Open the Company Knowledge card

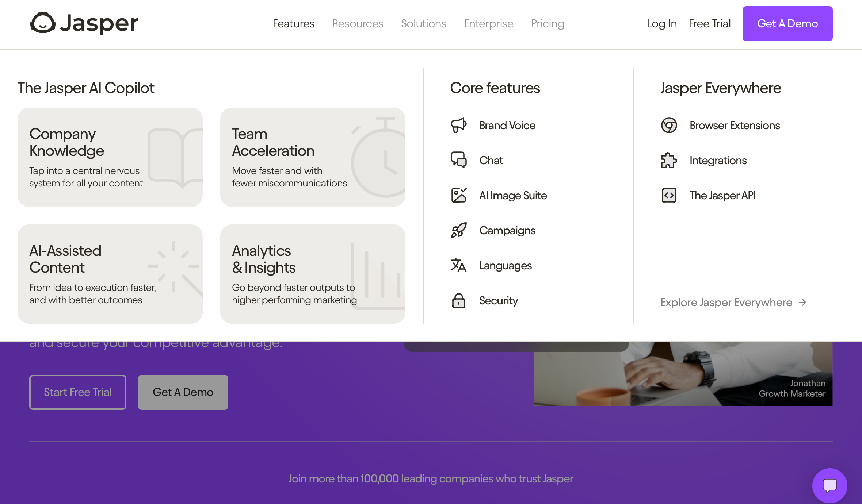110,157
